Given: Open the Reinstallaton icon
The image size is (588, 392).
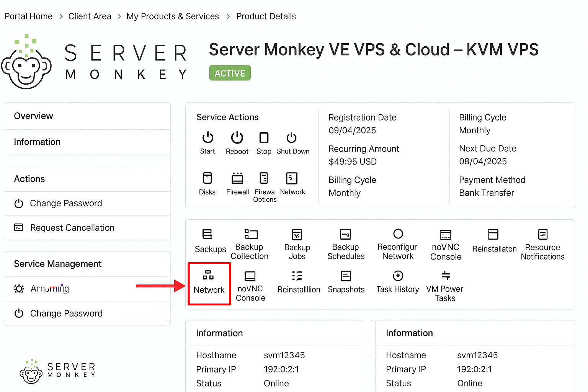Looking at the screenshot, I should [x=493, y=234].
